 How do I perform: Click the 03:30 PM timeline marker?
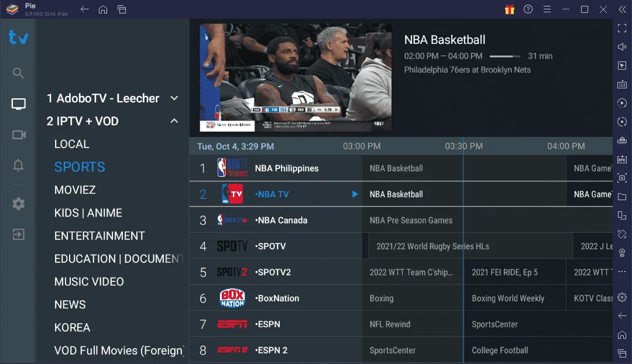(463, 146)
